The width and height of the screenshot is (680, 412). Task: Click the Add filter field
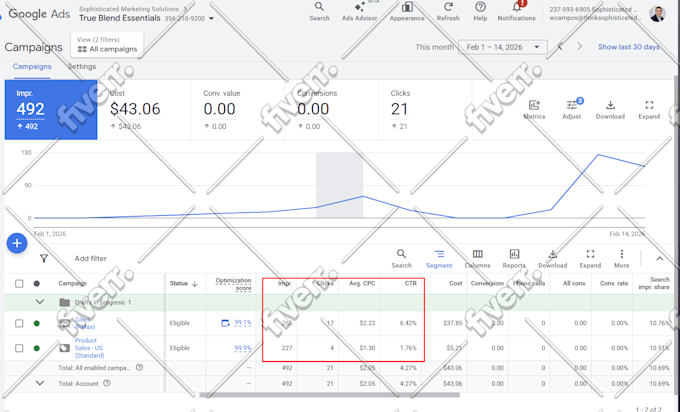pyautogui.click(x=90, y=258)
